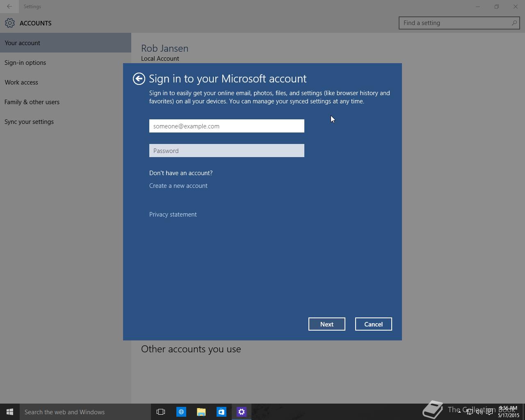Open Task View from taskbar

click(x=161, y=412)
